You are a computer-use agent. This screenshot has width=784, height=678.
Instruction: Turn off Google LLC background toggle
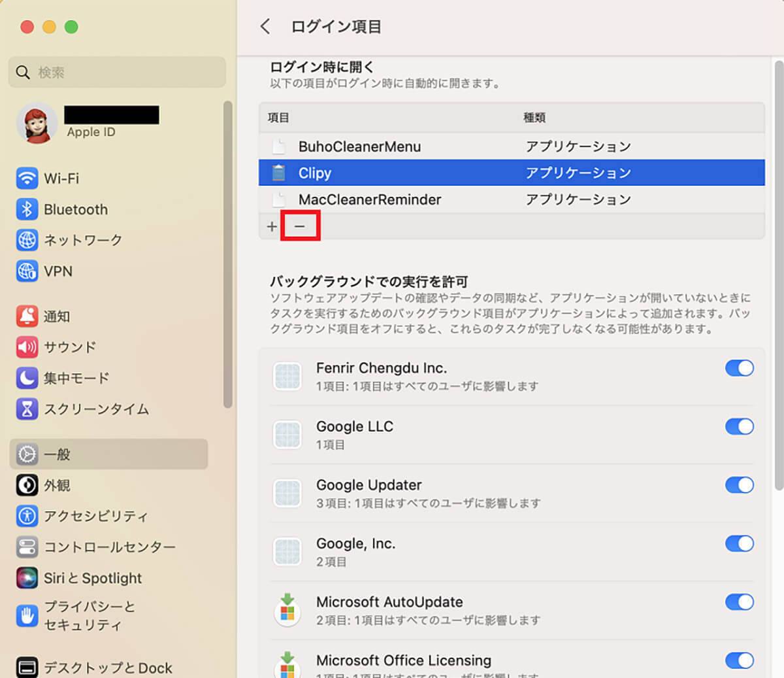pos(739,426)
